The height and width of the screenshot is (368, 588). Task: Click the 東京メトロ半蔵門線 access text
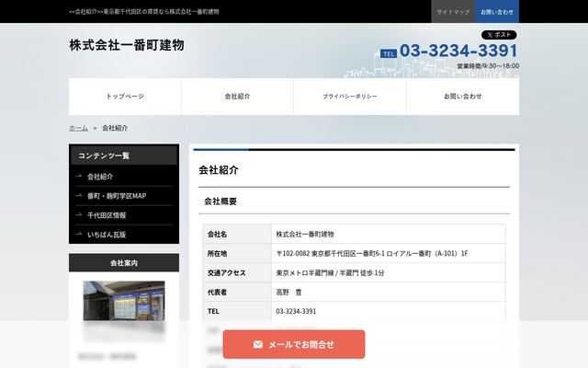coord(330,273)
